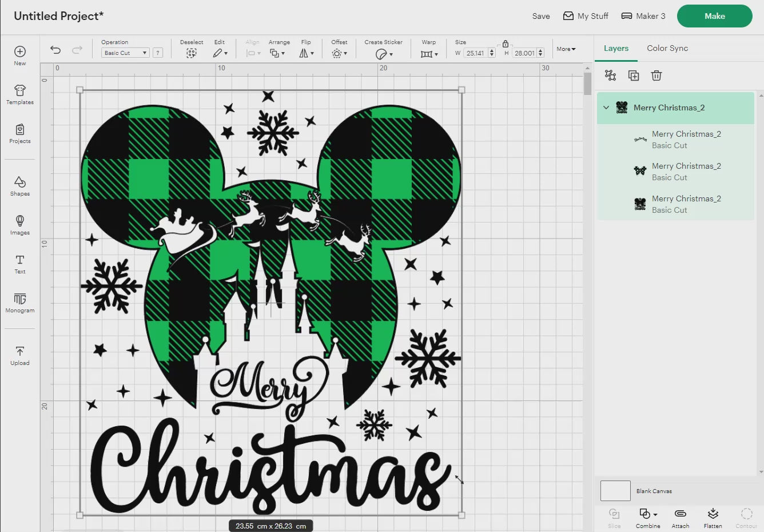The height and width of the screenshot is (532, 764).
Task: Click the green Make button
Action: (715, 16)
